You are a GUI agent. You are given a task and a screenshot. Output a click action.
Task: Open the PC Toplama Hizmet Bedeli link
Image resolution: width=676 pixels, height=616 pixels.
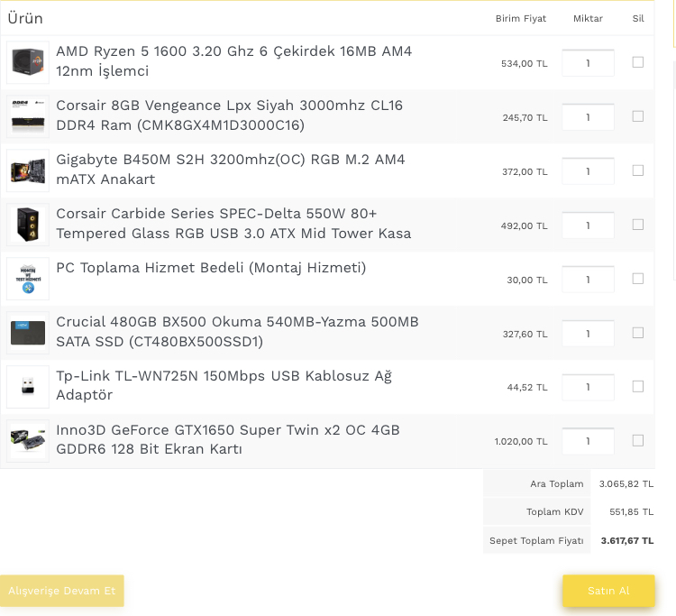click(x=211, y=268)
